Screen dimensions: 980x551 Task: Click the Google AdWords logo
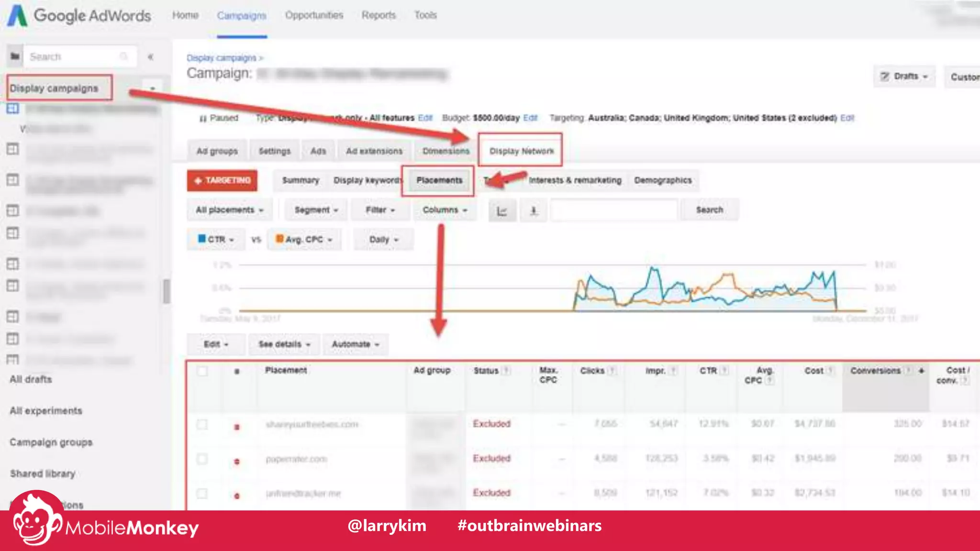click(79, 15)
